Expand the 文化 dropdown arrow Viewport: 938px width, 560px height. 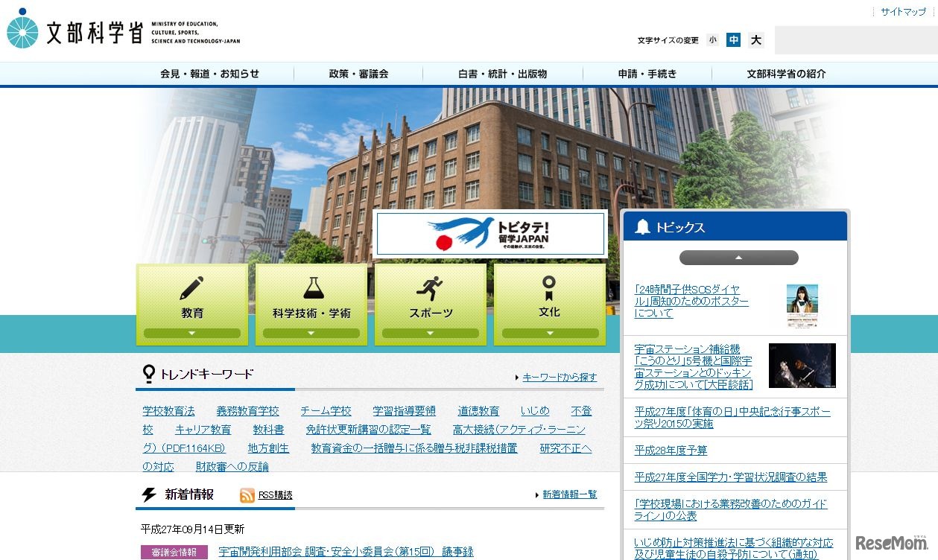550,334
